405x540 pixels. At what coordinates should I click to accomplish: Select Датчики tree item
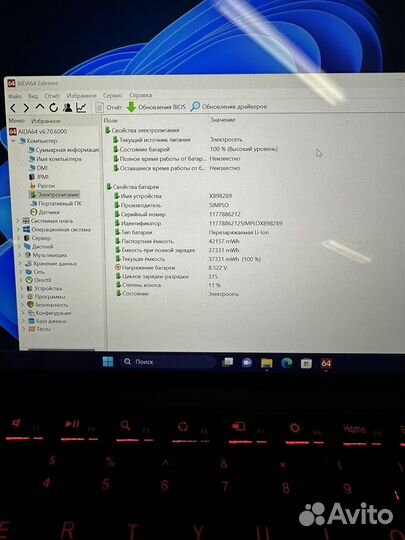(45, 212)
